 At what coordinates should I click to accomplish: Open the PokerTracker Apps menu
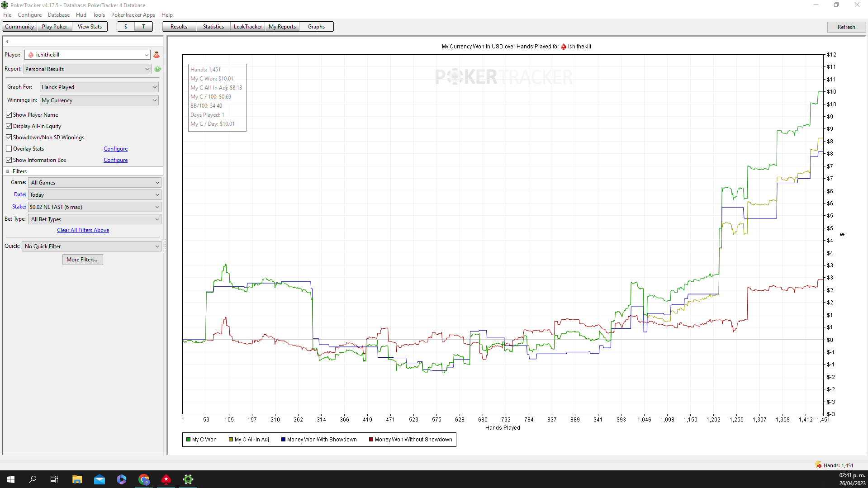click(x=133, y=15)
